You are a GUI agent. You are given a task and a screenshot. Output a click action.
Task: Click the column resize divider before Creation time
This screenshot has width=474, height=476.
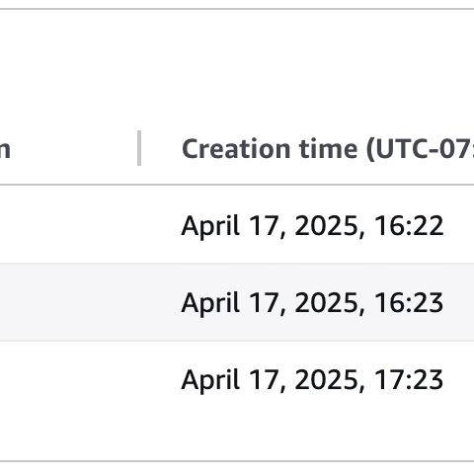click(139, 148)
